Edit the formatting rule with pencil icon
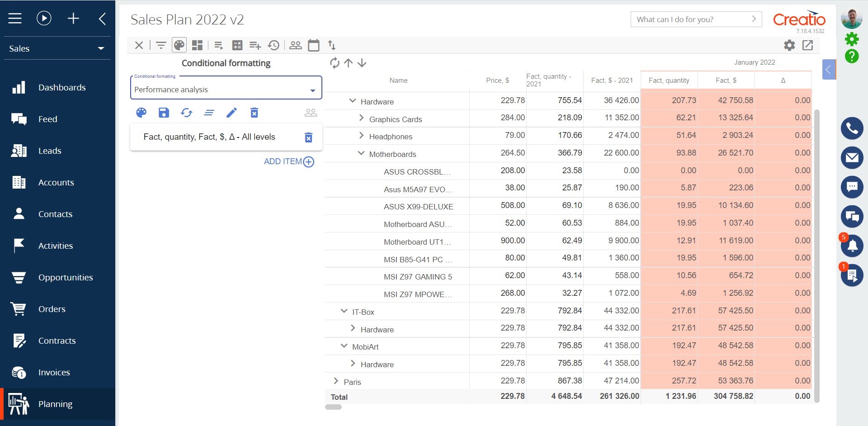 (232, 113)
